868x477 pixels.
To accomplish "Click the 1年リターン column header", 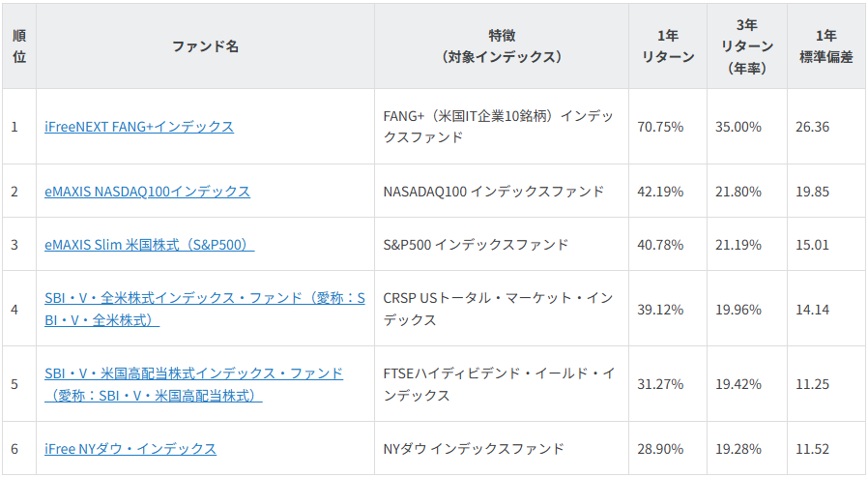I will [x=668, y=46].
